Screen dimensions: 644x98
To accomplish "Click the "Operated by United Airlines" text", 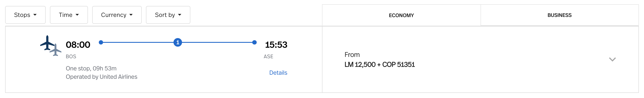I will point(101,77).
